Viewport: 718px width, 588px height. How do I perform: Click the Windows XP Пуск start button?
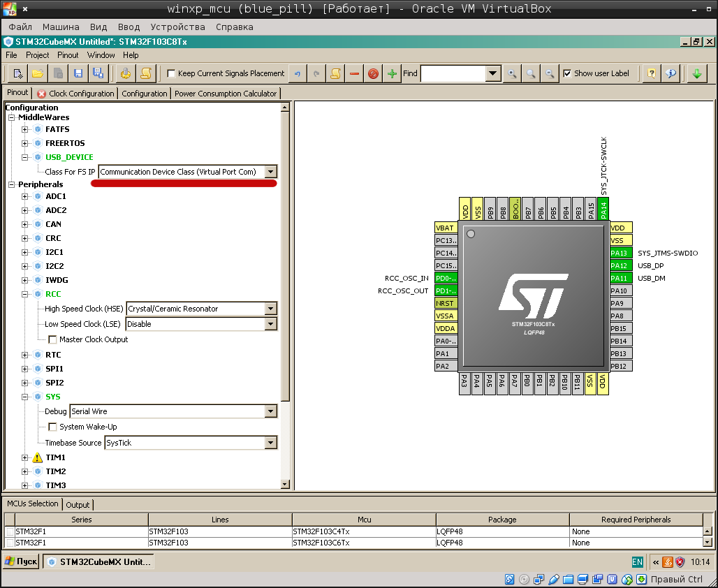point(21,561)
